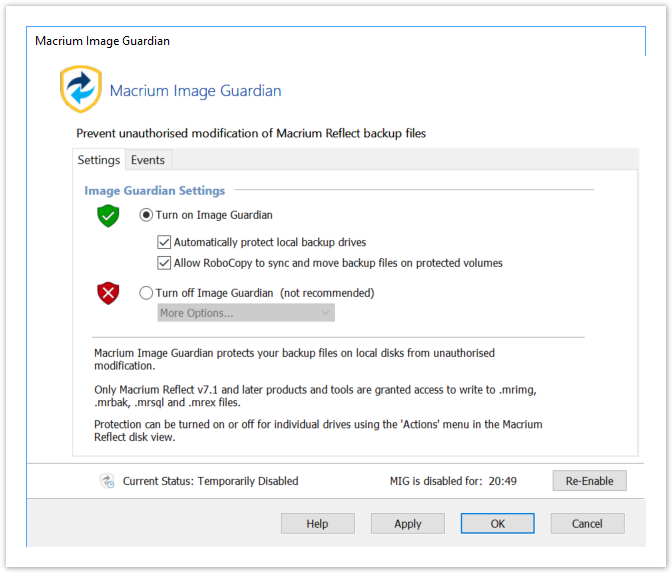Open the More Options dropdown
The height and width of the screenshot is (573, 672).
(x=246, y=313)
